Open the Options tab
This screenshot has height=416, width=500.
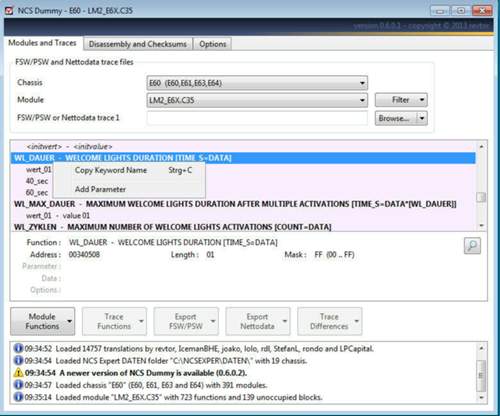pos(213,44)
